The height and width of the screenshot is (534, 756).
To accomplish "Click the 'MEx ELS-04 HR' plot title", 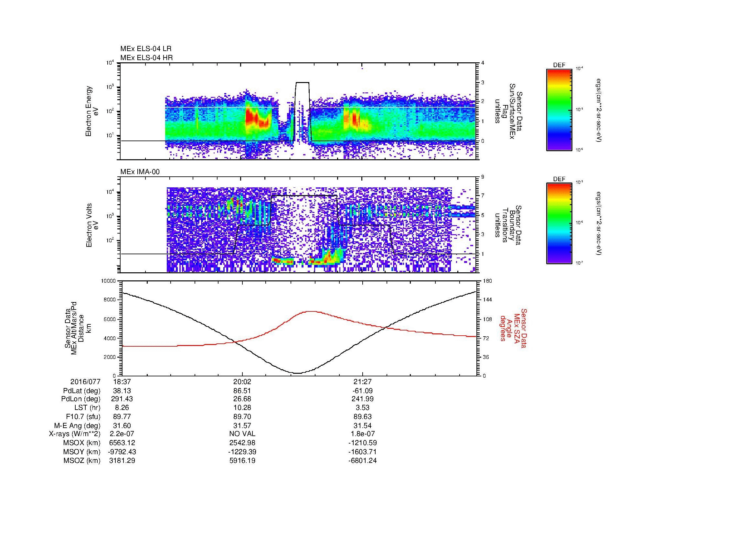I will pos(146,58).
